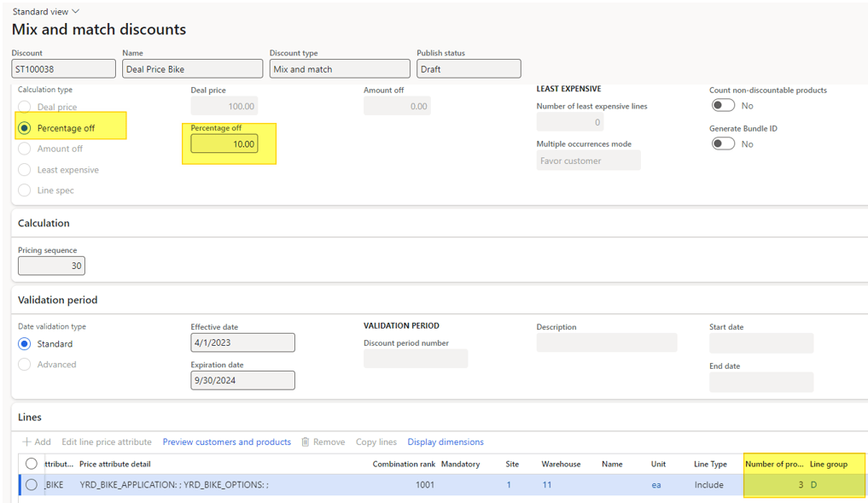Switch to Advanced date validation type
The height and width of the screenshot is (503, 868).
(24, 364)
